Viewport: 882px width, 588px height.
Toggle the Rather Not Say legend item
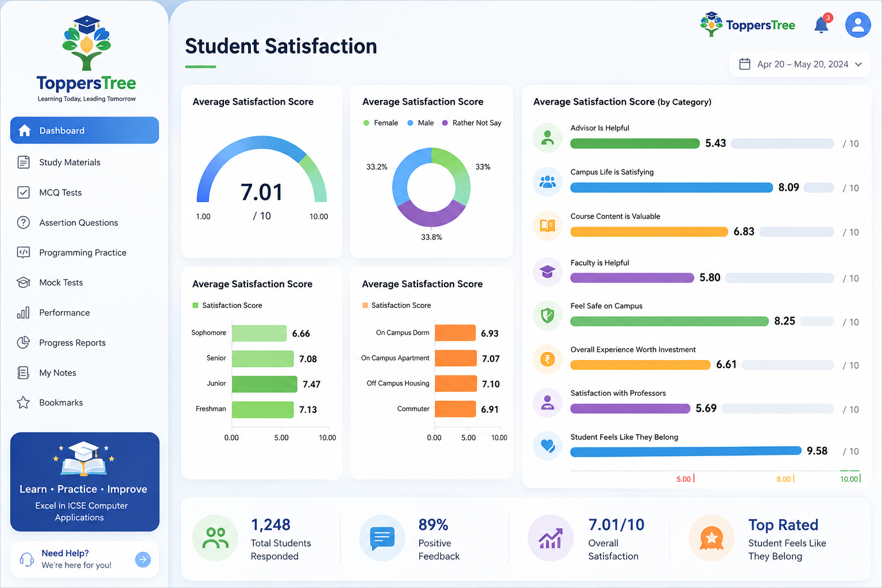pyautogui.click(x=472, y=123)
